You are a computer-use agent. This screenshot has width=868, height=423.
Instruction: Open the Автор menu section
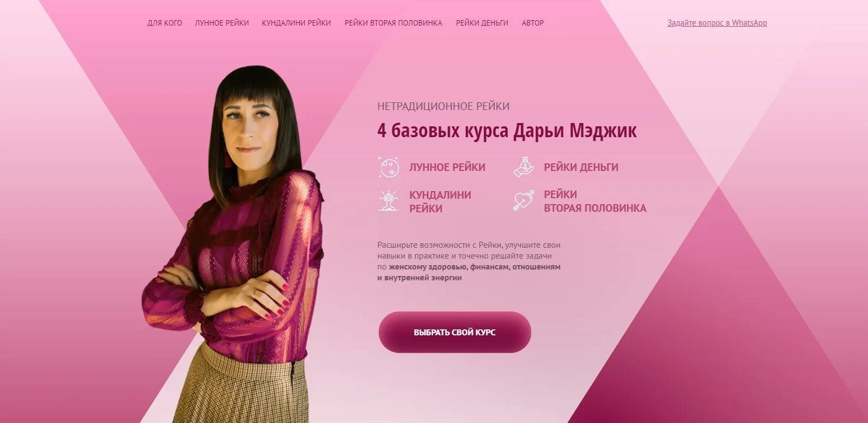(x=533, y=23)
